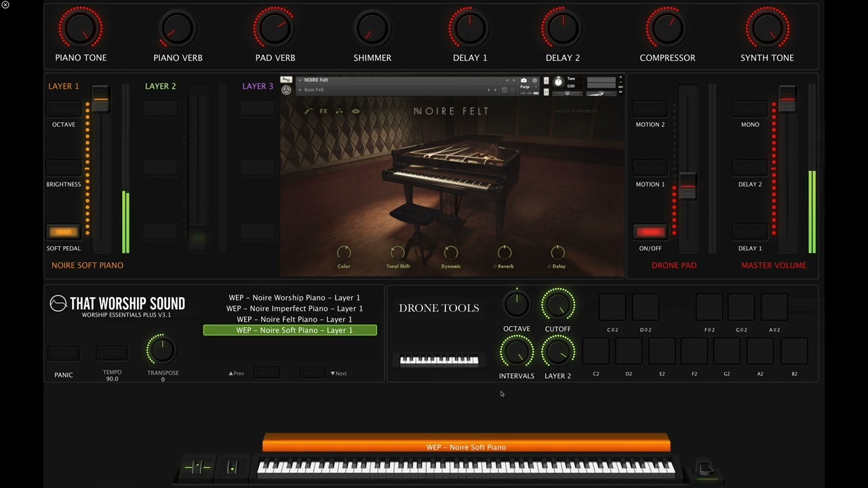
Task: Click the Master Volume fader
Action: (787, 100)
